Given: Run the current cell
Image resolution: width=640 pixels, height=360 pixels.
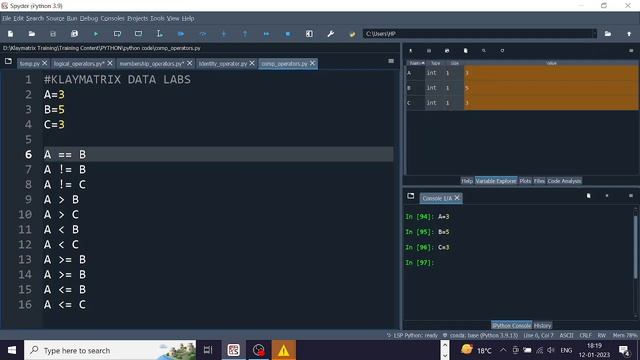Looking at the screenshot, I should point(117,34).
